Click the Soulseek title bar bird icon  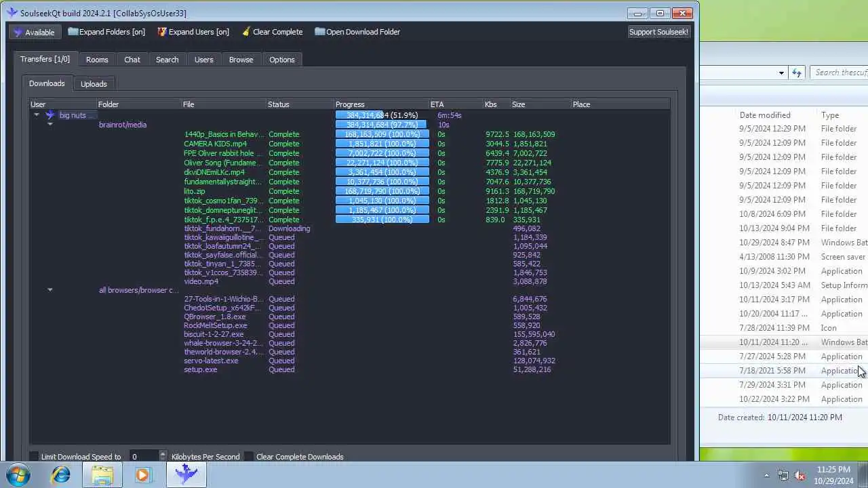pyautogui.click(x=12, y=13)
